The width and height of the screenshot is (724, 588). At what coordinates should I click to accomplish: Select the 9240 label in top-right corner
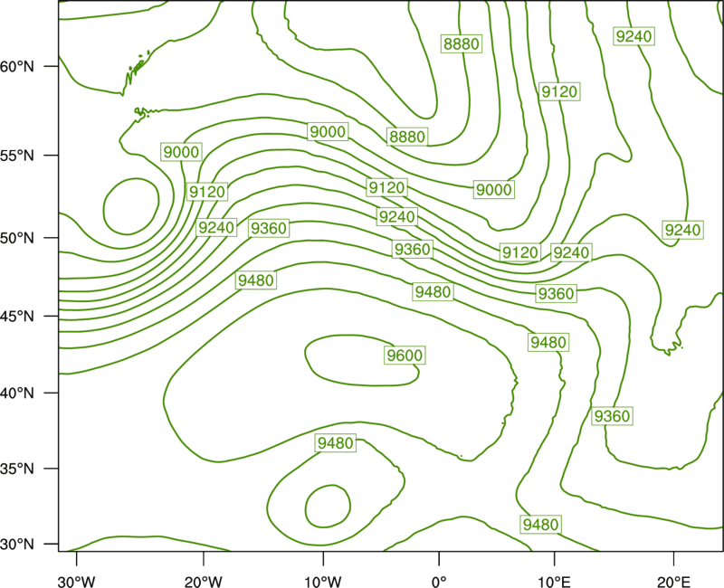[634, 36]
